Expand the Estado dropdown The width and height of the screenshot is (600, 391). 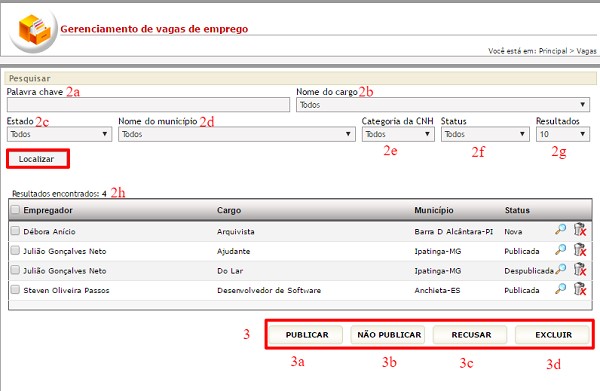59,134
